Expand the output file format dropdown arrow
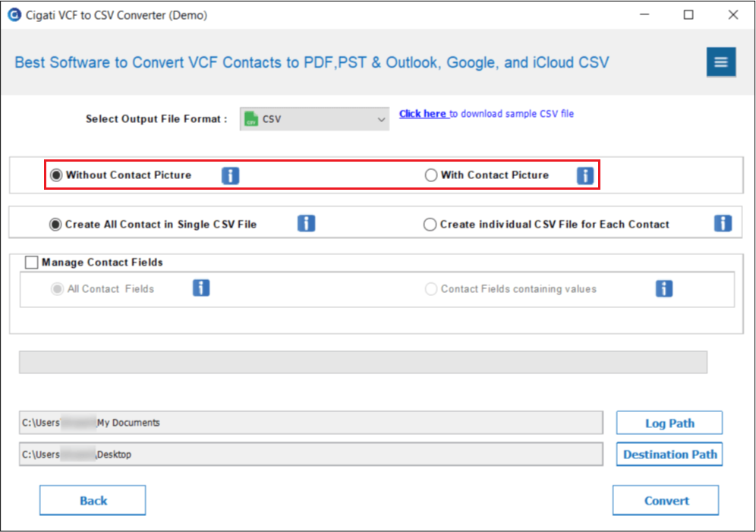This screenshot has height=532, width=756. [x=381, y=119]
